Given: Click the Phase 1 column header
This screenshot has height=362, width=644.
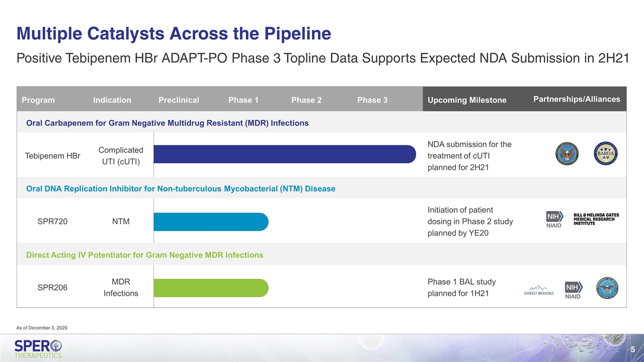Looking at the screenshot, I should [244, 100].
